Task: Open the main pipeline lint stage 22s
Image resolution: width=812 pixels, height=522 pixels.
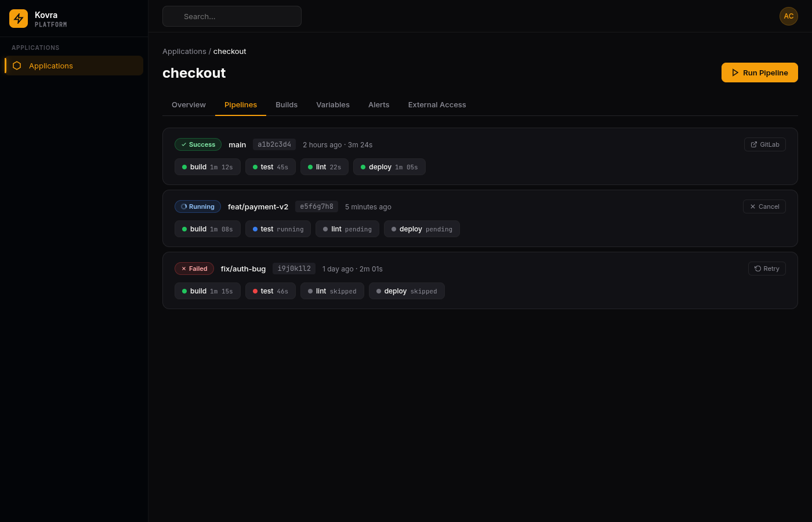Action: tap(324, 167)
